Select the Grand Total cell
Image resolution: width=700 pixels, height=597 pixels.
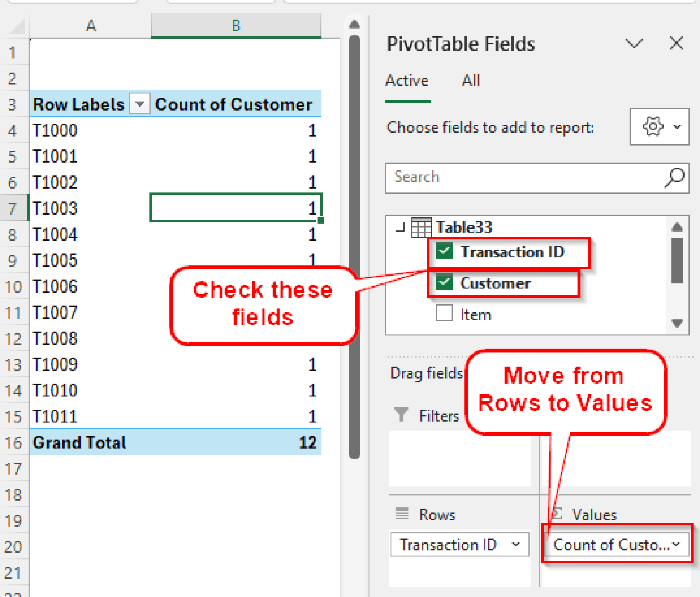click(x=79, y=442)
